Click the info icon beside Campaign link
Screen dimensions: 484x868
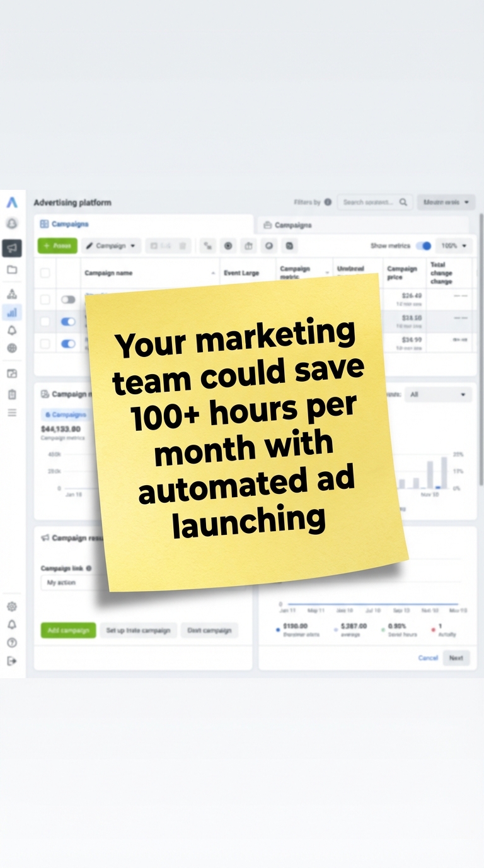click(x=88, y=568)
